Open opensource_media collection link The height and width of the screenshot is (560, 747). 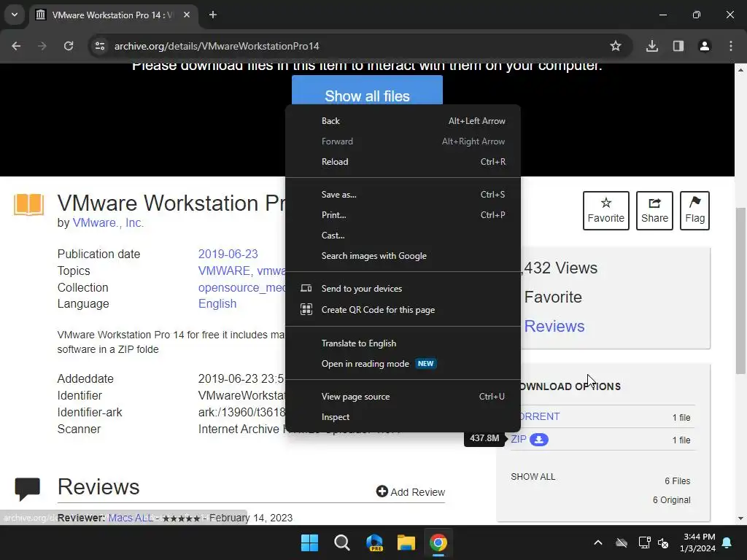[x=242, y=287]
